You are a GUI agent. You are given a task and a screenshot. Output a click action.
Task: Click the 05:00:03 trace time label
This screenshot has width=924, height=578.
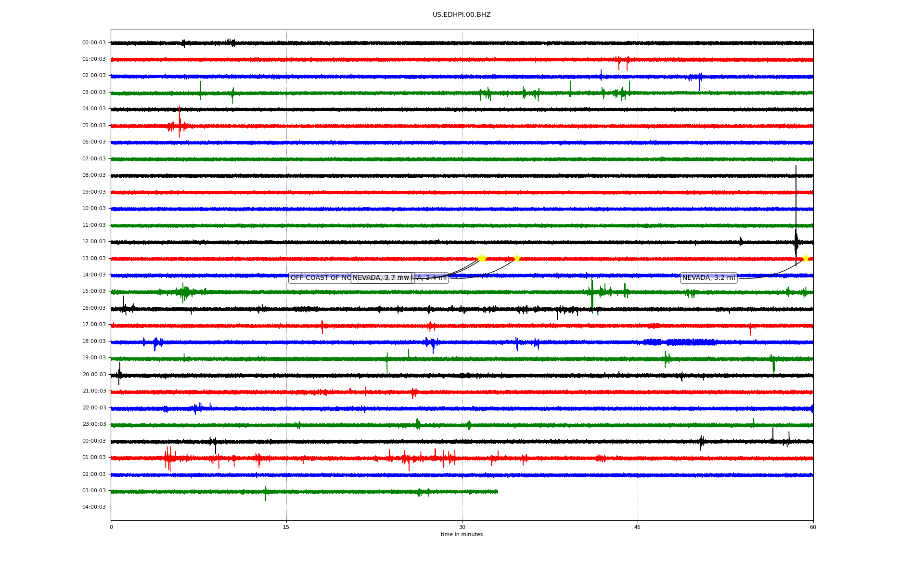[94, 126]
